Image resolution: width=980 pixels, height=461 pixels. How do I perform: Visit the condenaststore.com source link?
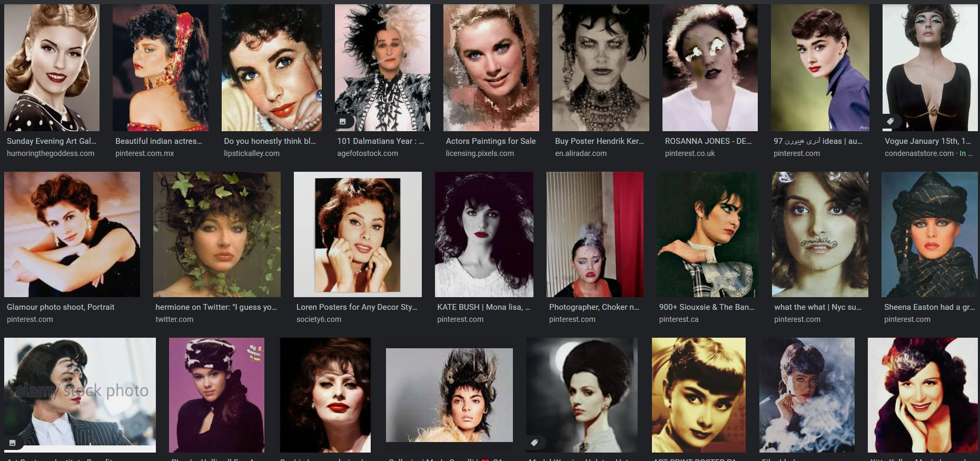pos(919,153)
